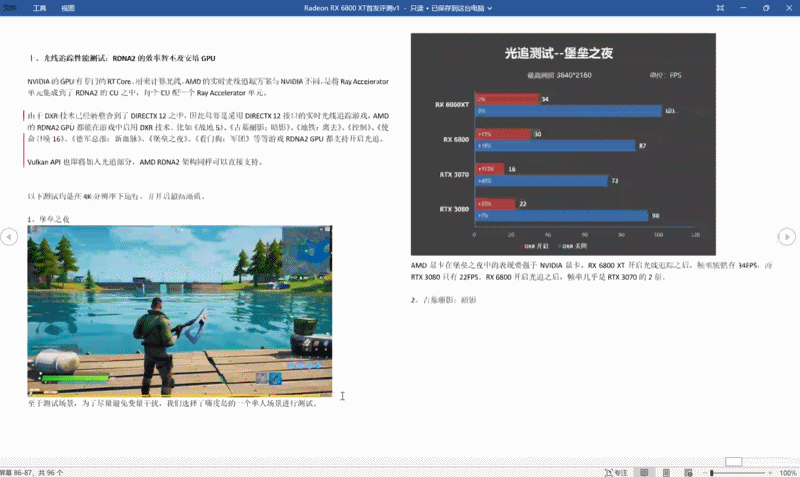The height and width of the screenshot is (477, 800).
Task: Click the caption below the Fortnite screenshot
Action: click(173, 403)
